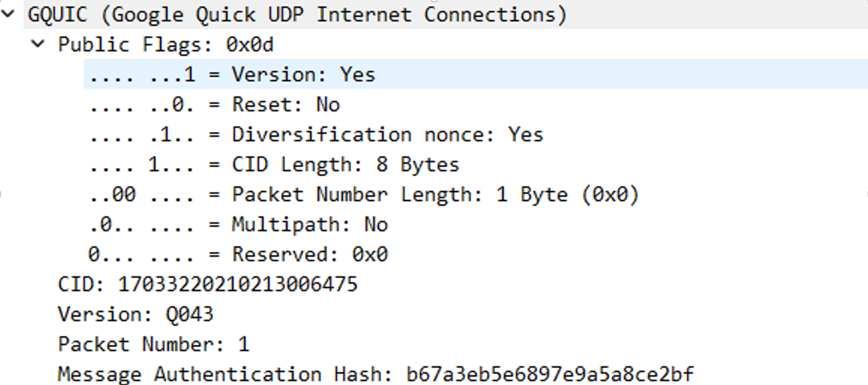Screen dimensions: 868x385
Task: Click the 0x0d Public Flags value
Action: click(x=249, y=45)
